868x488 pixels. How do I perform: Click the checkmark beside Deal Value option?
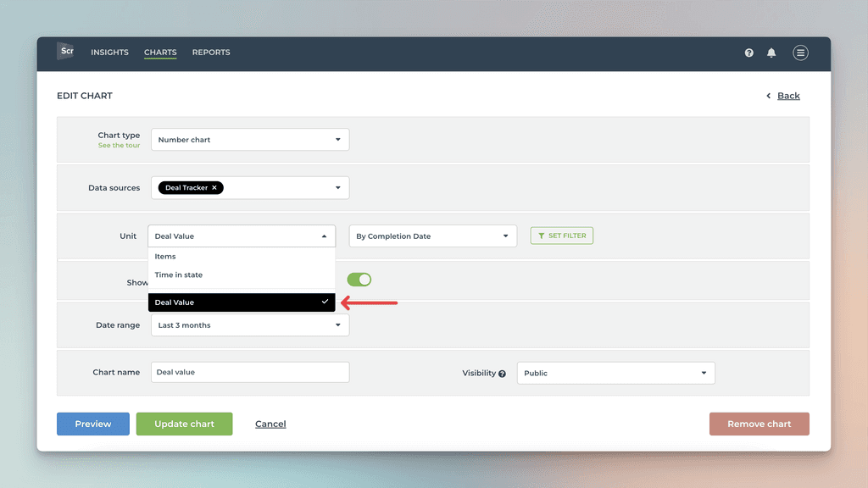[x=325, y=302]
